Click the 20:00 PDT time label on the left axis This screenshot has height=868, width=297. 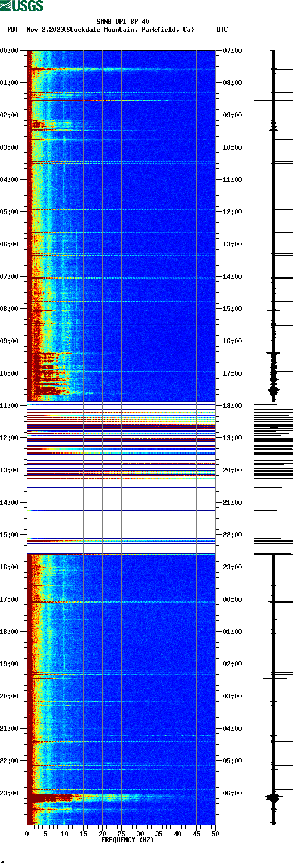[x=10, y=696]
